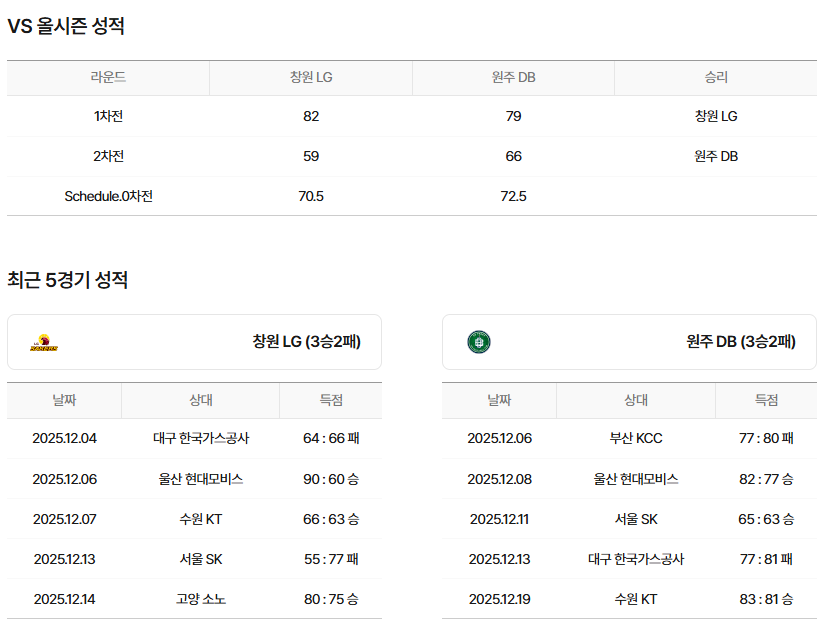Click the Changwon LG team logo
Viewport: 827px width, 631px height.
[44, 343]
